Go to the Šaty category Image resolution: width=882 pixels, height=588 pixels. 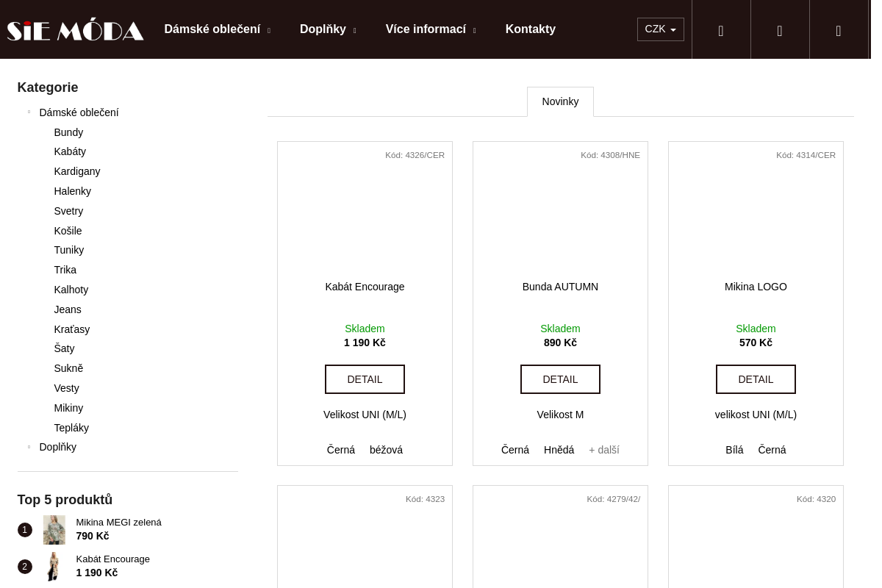click(x=64, y=348)
